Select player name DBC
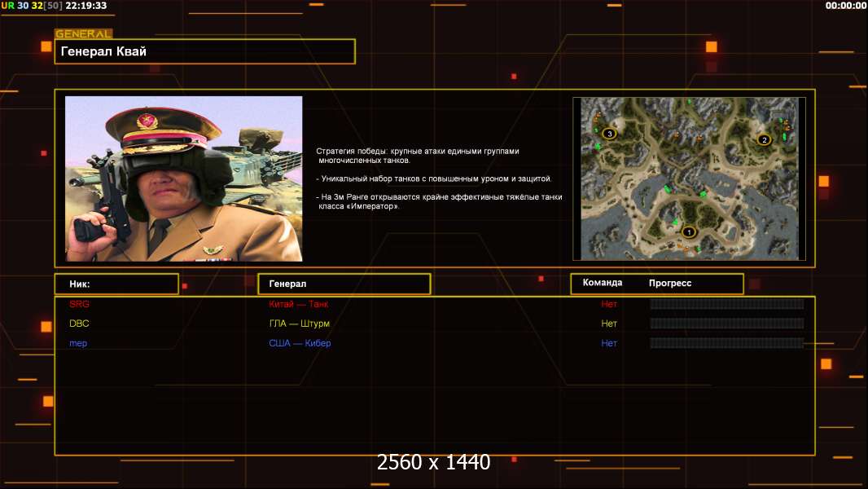 click(x=79, y=324)
